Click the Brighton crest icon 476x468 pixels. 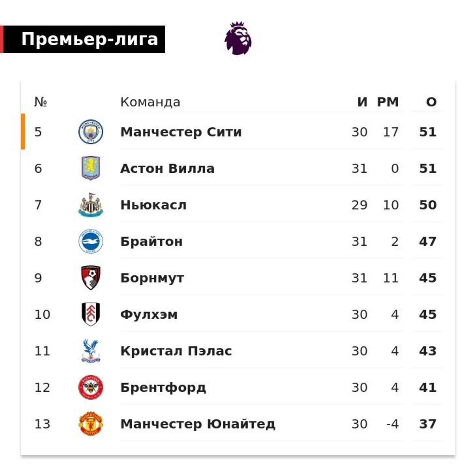pyautogui.click(x=91, y=241)
